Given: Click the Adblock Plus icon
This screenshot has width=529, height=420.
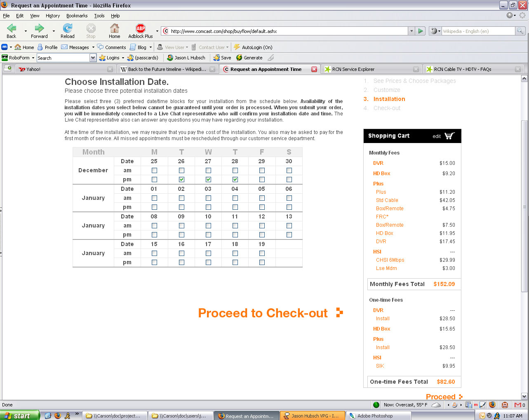Looking at the screenshot, I should coord(141,28).
